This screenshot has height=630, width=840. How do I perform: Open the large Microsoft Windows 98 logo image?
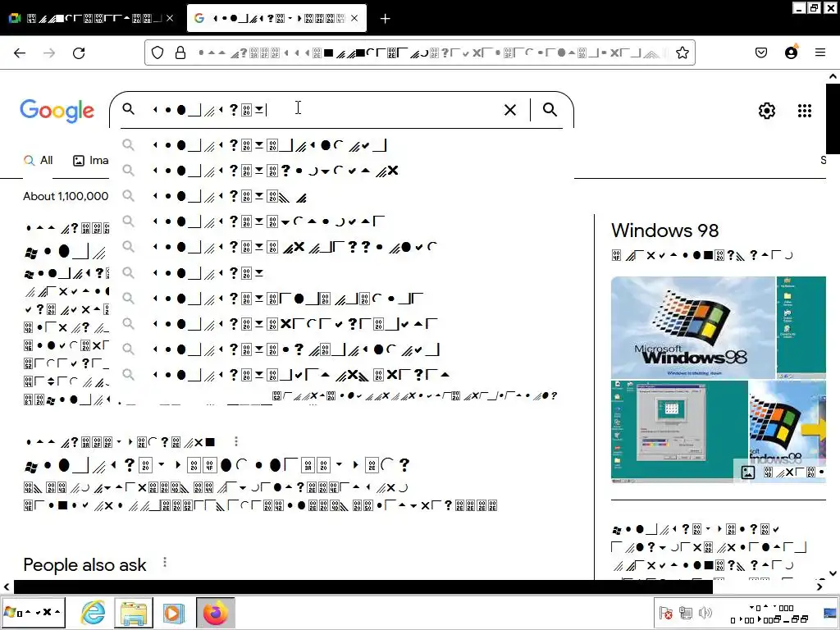pos(693,327)
